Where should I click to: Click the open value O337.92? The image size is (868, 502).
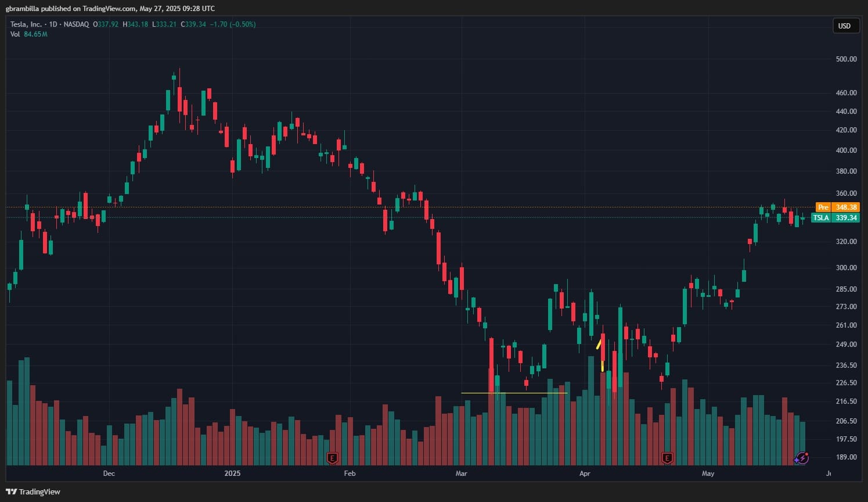(x=106, y=24)
